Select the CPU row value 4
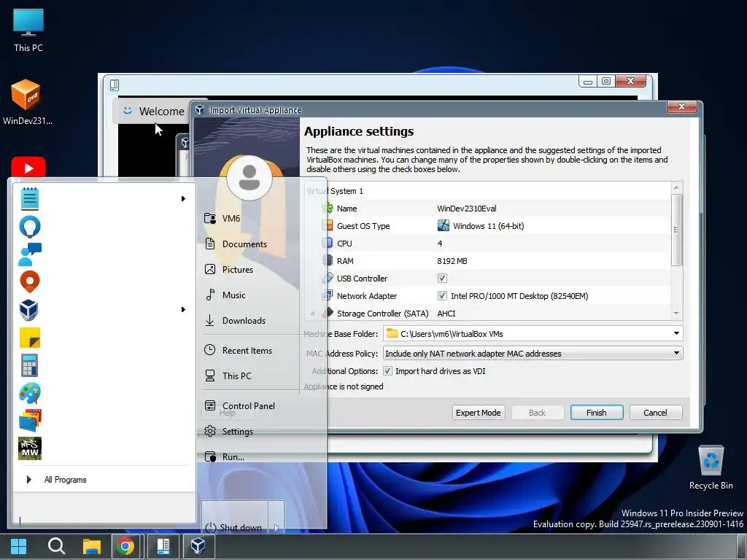Screen dimensions: 747x560 440,244
